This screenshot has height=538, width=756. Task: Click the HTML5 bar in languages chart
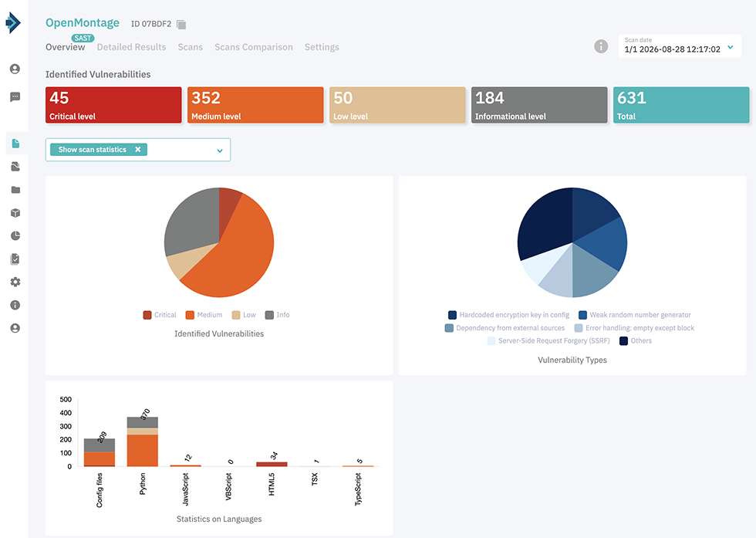coord(272,464)
